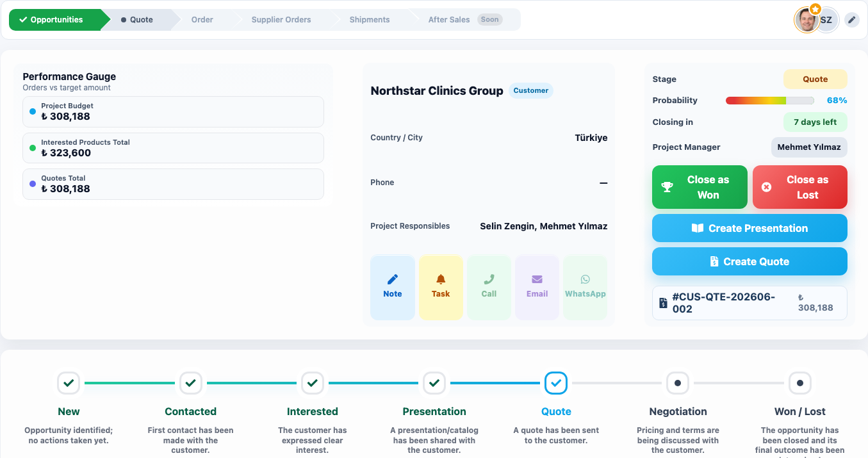This screenshot has width=868, height=458.
Task: Click the yellow Quote stage badge
Action: point(815,79)
